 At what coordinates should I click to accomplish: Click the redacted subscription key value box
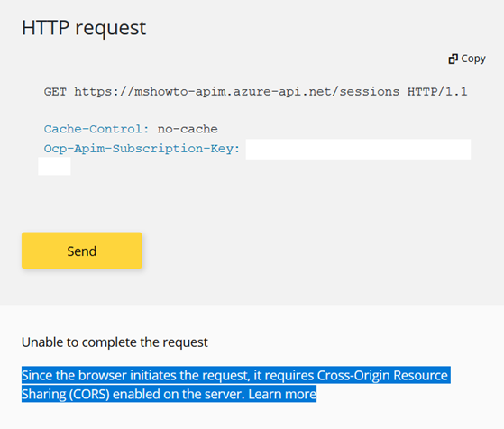click(359, 149)
